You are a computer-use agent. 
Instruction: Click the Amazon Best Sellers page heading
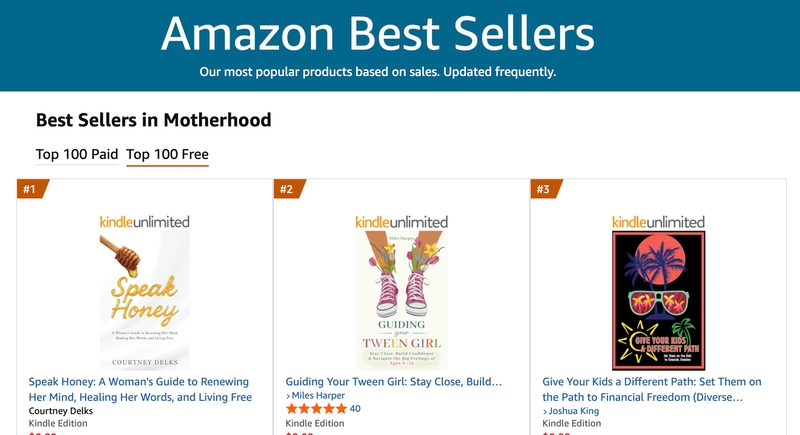[x=378, y=33]
